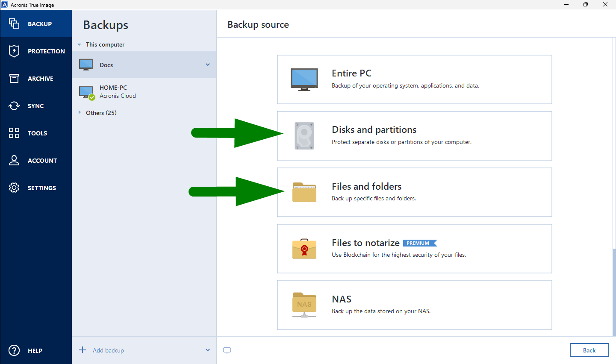The image size is (616, 364).
Task: Collapse the This computer group
Action: [x=79, y=44]
